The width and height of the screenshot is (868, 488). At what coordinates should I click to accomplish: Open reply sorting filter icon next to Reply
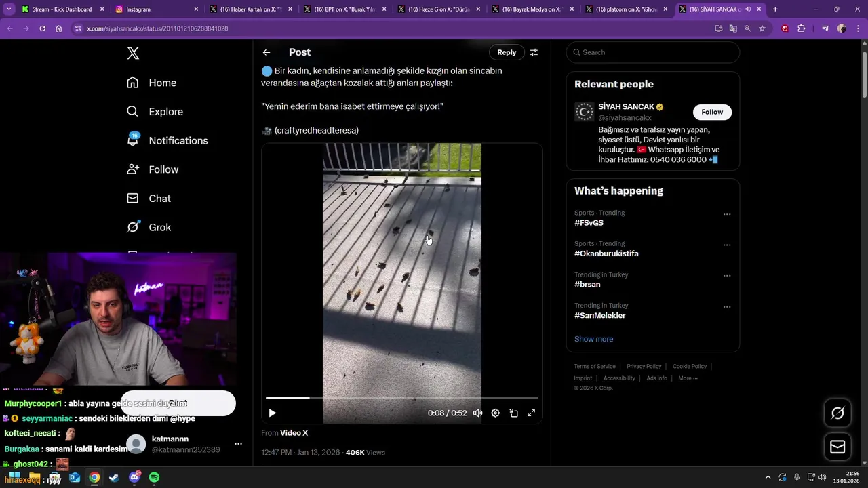pos(534,52)
